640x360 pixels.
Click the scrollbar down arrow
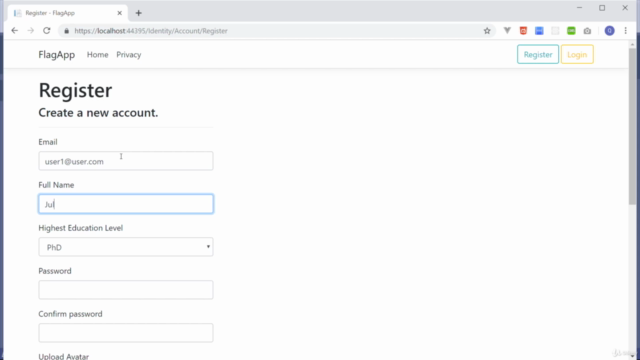click(x=632, y=356)
